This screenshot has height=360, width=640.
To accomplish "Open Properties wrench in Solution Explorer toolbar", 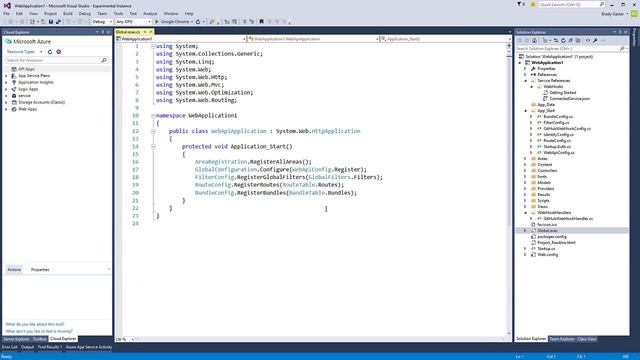I will coord(596,40).
